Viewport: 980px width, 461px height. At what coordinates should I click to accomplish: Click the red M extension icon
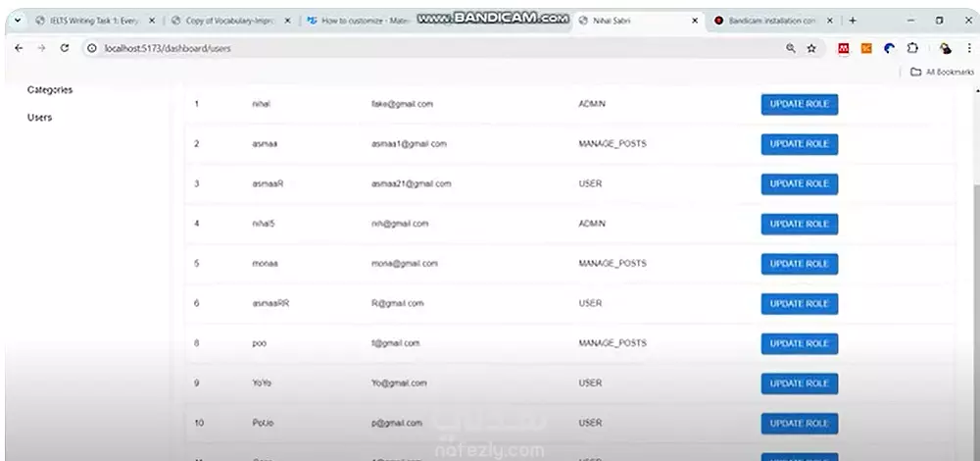pos(844,48)
